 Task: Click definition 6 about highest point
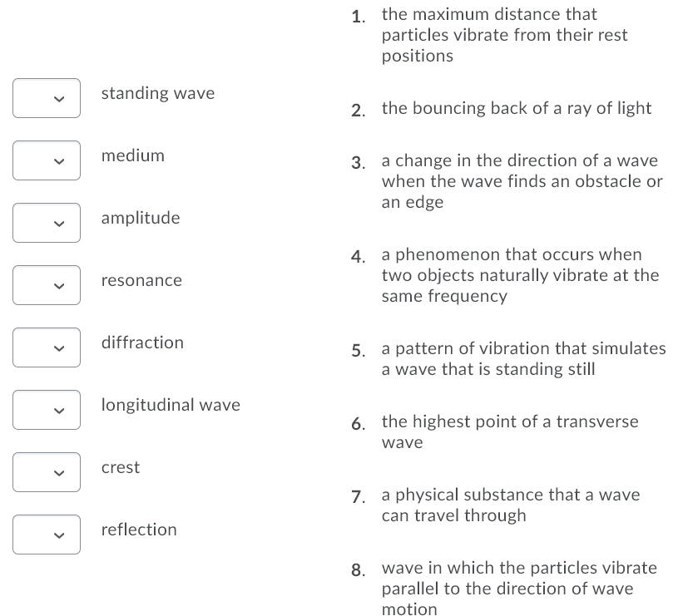510,431
